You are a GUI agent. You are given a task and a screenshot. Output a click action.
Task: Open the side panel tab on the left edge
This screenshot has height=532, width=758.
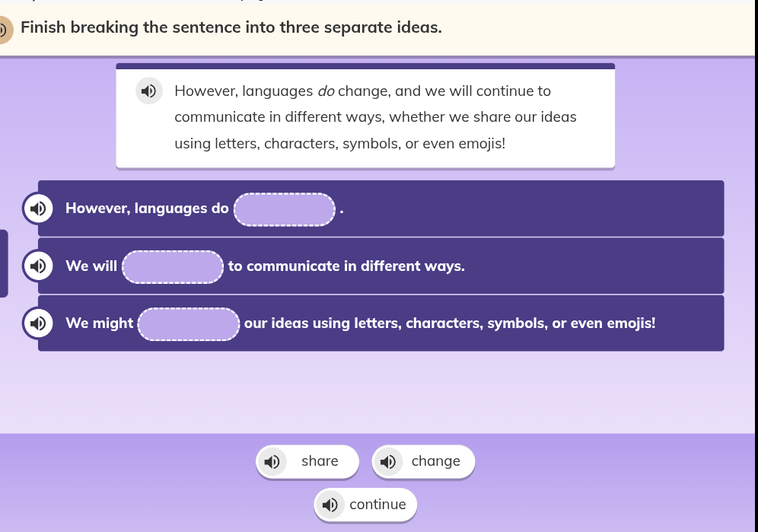pyautogui.click(x=3, y=264)
